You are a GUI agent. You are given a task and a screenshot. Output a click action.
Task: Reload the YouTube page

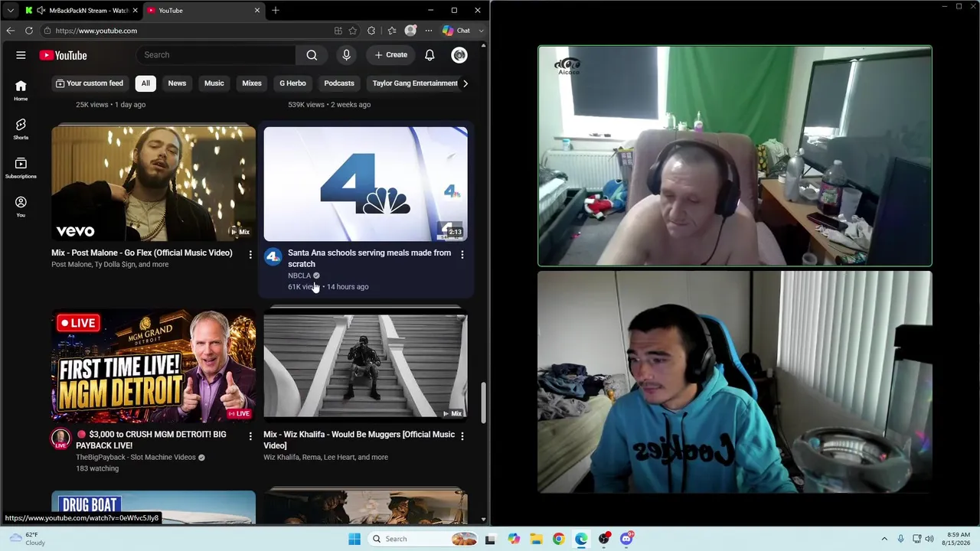(29, 31)
